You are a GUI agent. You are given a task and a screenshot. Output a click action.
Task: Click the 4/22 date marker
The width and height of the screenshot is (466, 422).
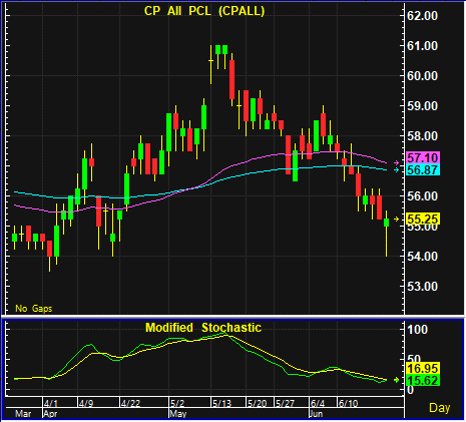(131, 403)
